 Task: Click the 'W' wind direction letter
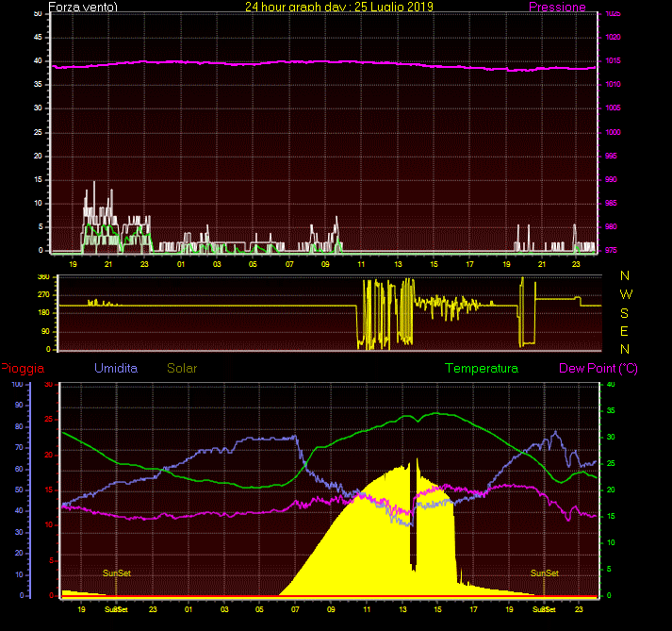(x=625, y=294)
